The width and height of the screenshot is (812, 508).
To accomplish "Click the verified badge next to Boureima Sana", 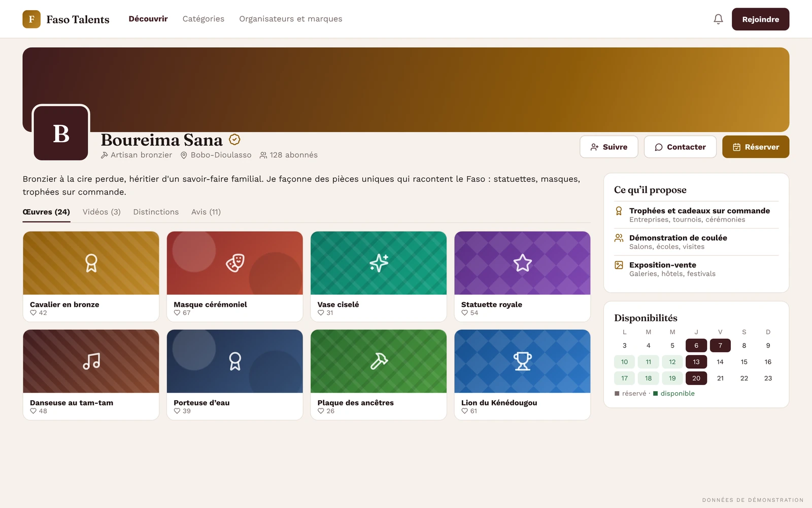I will click(x=234, y=139).
